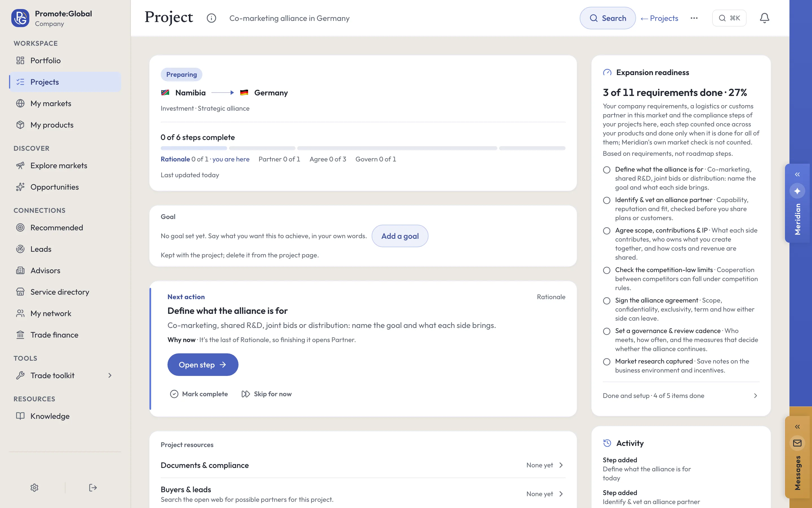
Task: Skip this step for now
Action: 266,394
